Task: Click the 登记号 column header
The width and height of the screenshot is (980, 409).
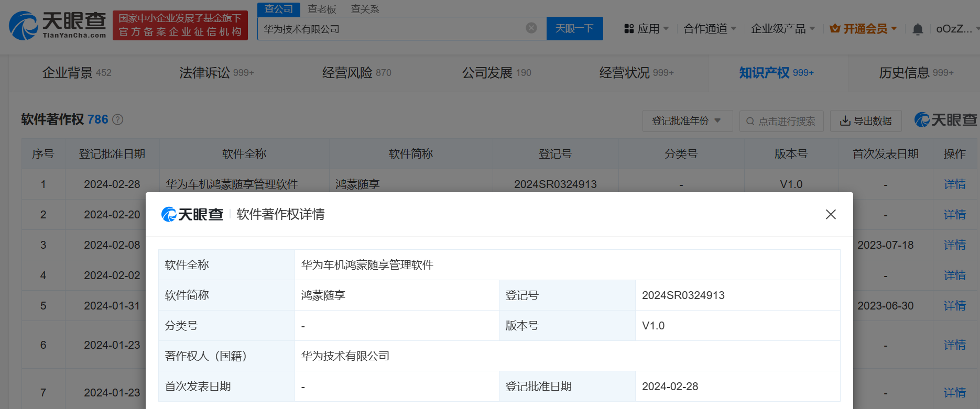Action: (x=556, y=154)
